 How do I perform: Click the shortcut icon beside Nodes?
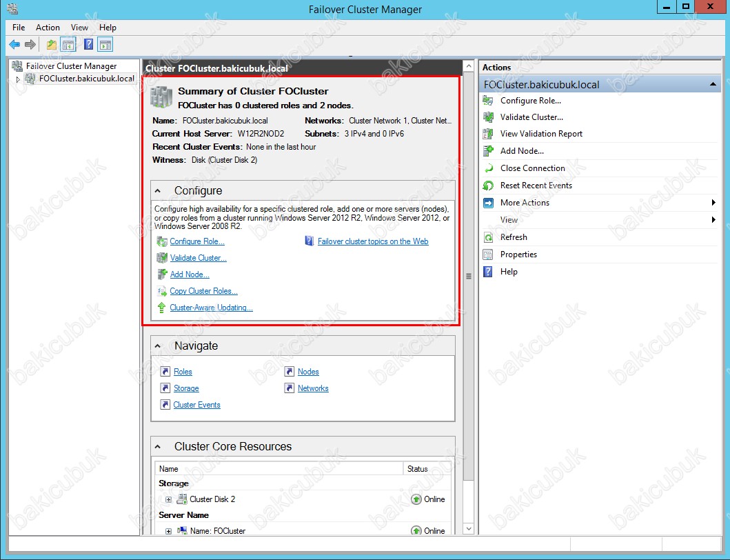[x=289, y=372]
